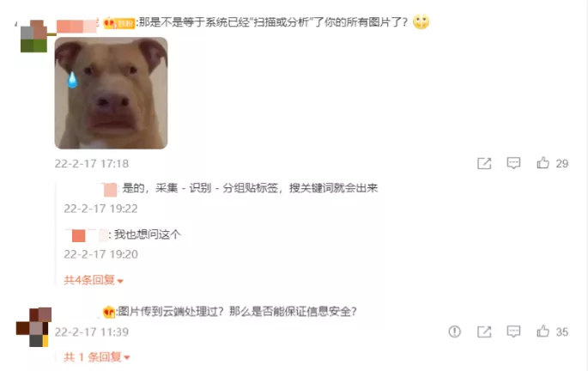This screenshot has width=588, height=371.
Task: Share the first comment about scanned images
Action: [484, 163]
